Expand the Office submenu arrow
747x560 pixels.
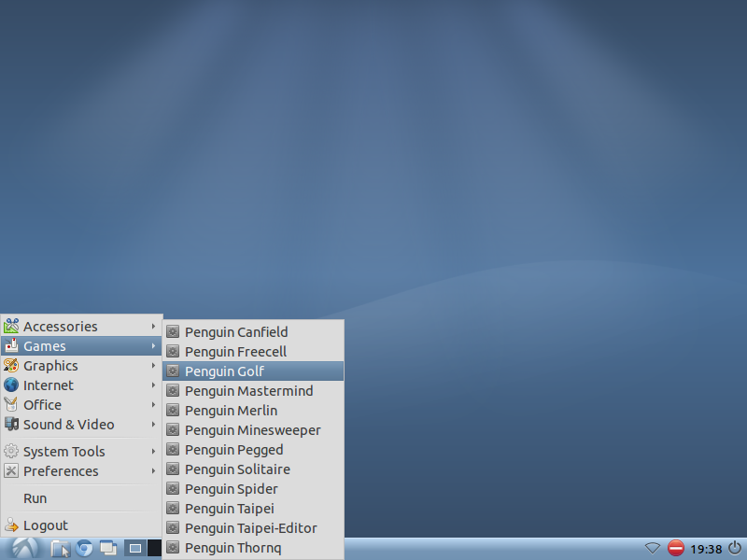tap(153, 405)
